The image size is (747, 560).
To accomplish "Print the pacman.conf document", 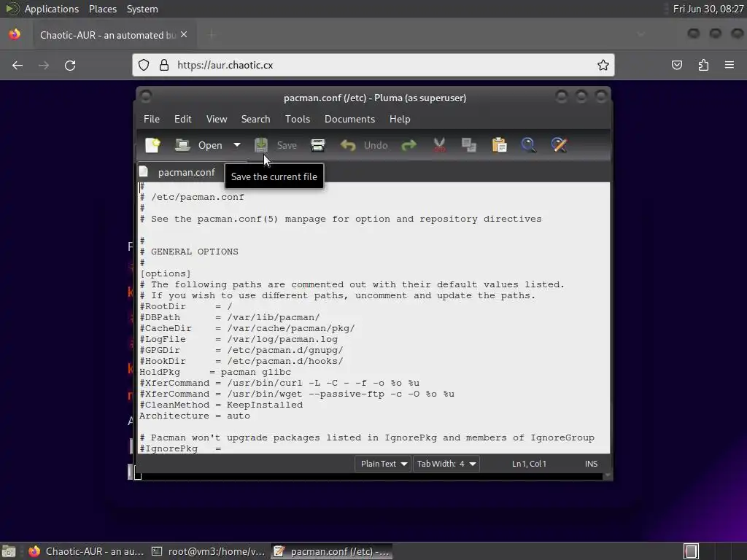I will 318,145.
